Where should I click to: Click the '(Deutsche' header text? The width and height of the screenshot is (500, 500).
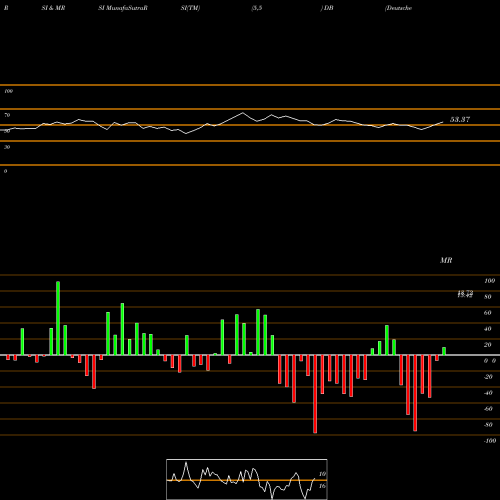[398, 8]
